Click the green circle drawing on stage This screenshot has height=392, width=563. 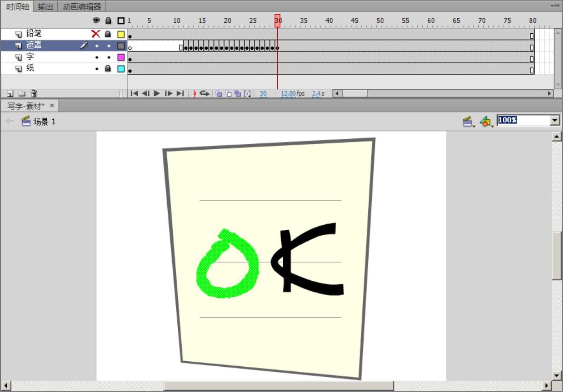[228, 264]
